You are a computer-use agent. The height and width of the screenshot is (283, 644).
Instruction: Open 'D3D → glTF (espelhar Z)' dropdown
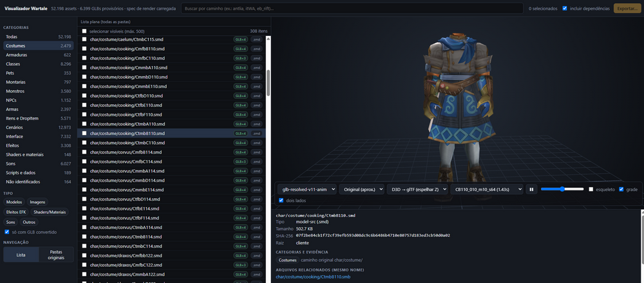click(x=417, y=189)
